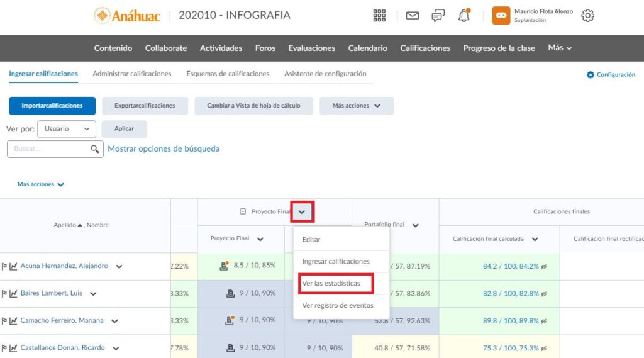Open the Portafolio final column dropdown arrow

(x=414, y=225)
